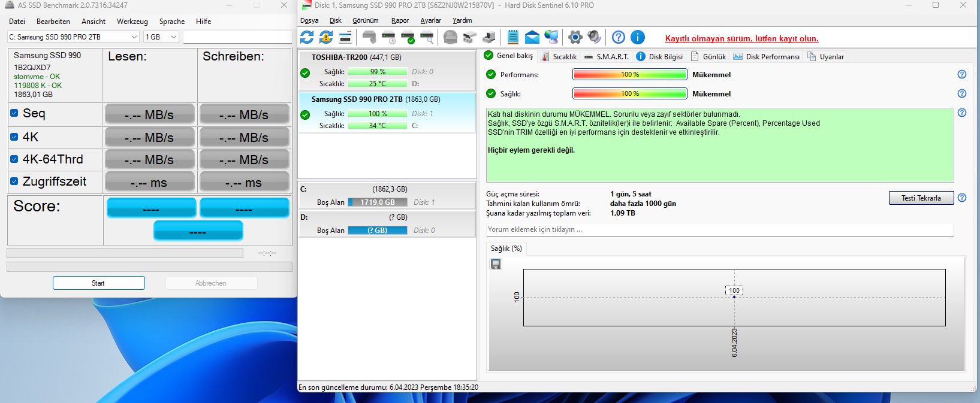The image size is (980, 403).
Task: Click the Performans 100 % progress bar
Action: [x=629, y=74]
